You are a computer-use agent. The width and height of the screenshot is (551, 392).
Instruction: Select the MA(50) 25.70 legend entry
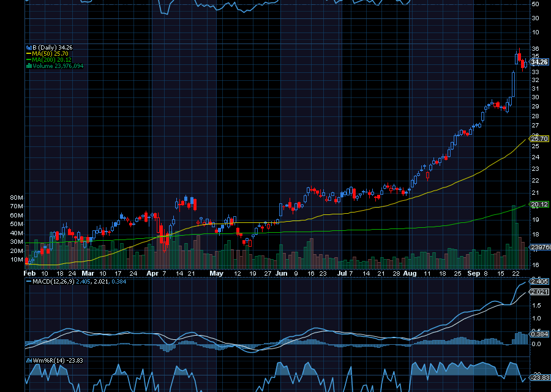[50, 54]
